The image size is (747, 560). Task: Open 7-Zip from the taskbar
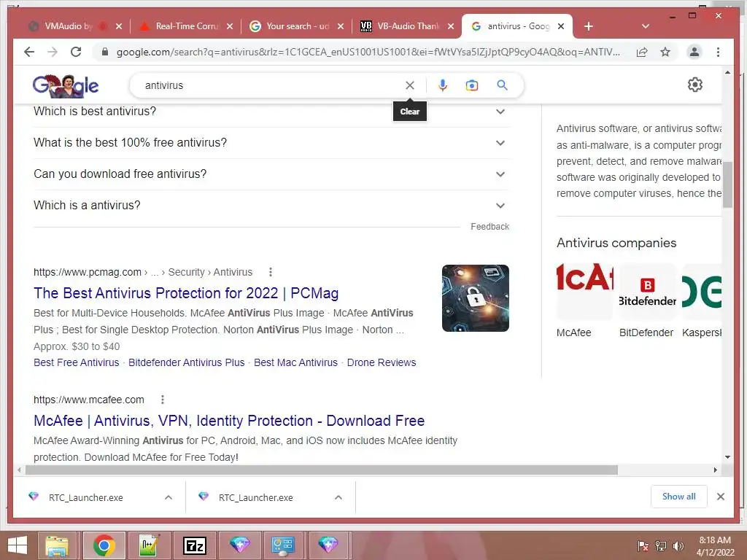coord(195,545)
